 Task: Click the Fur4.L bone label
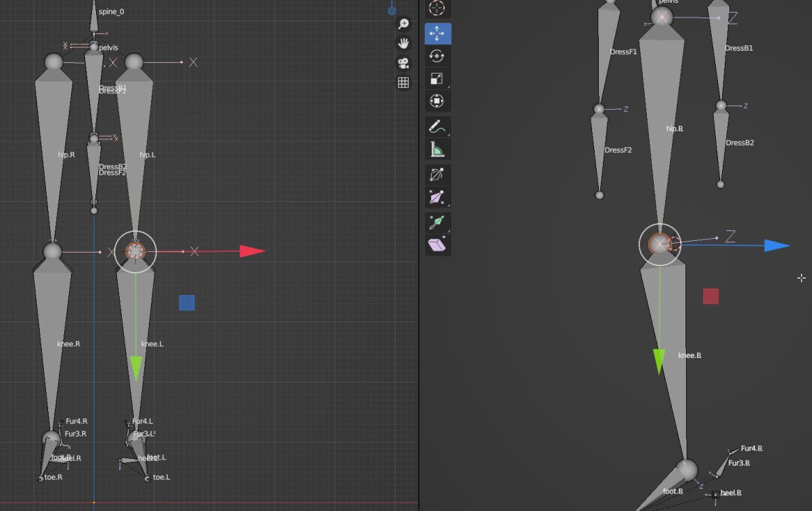pos(143,421)
